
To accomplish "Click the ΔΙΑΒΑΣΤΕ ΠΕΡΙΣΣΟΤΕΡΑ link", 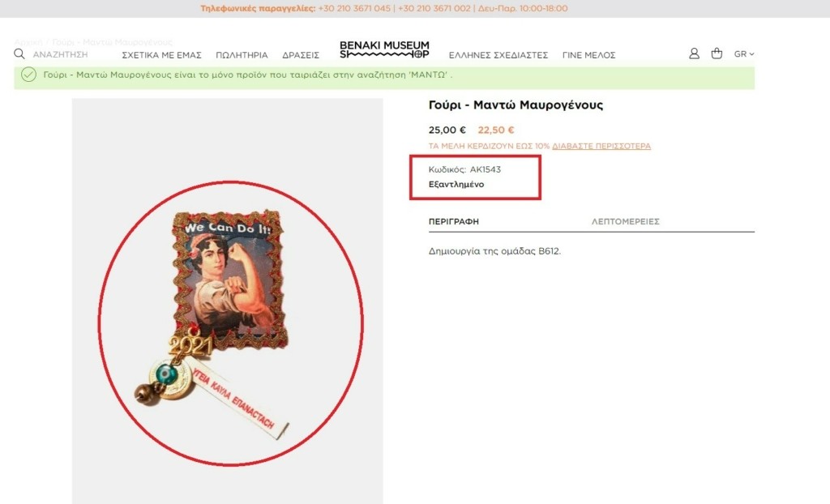I will click(x=601, y=146).
